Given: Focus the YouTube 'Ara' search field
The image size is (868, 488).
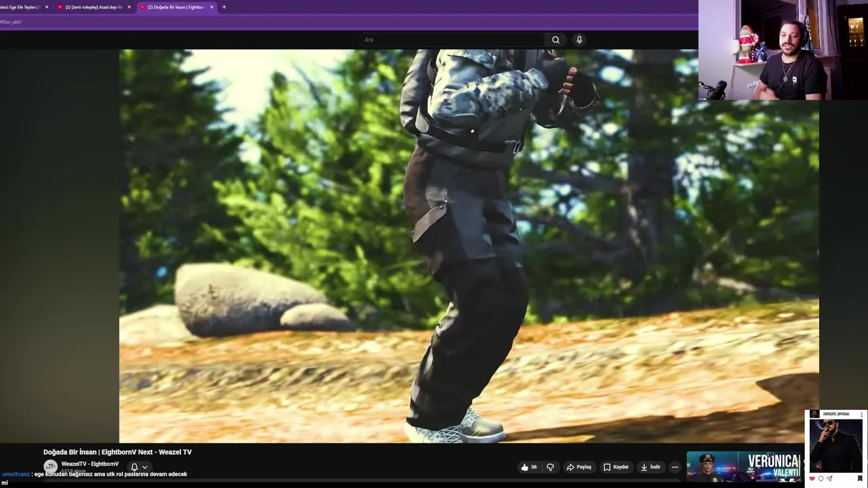Looking at the screenshot, I should point(452,39).
